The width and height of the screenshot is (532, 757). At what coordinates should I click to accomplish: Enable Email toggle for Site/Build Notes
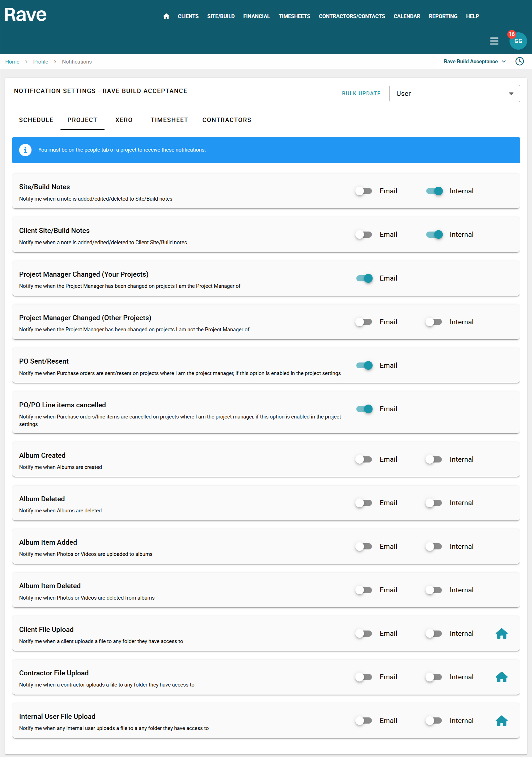click(364, 191)
